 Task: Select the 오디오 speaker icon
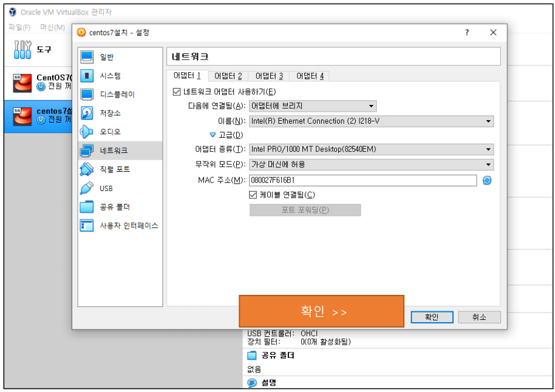pos(87,132)
